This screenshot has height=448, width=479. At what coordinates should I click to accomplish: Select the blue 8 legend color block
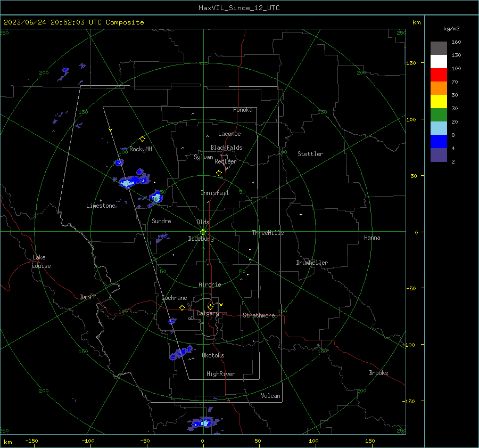(x=439, y=142)
